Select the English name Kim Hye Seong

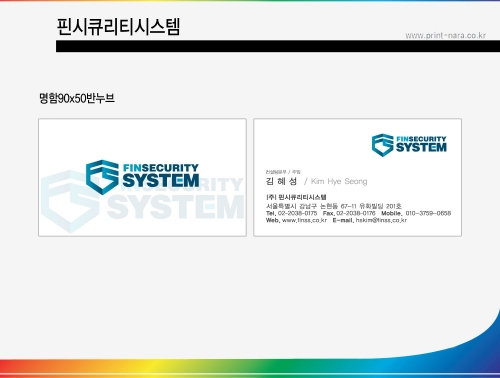[x=339, y=181]
